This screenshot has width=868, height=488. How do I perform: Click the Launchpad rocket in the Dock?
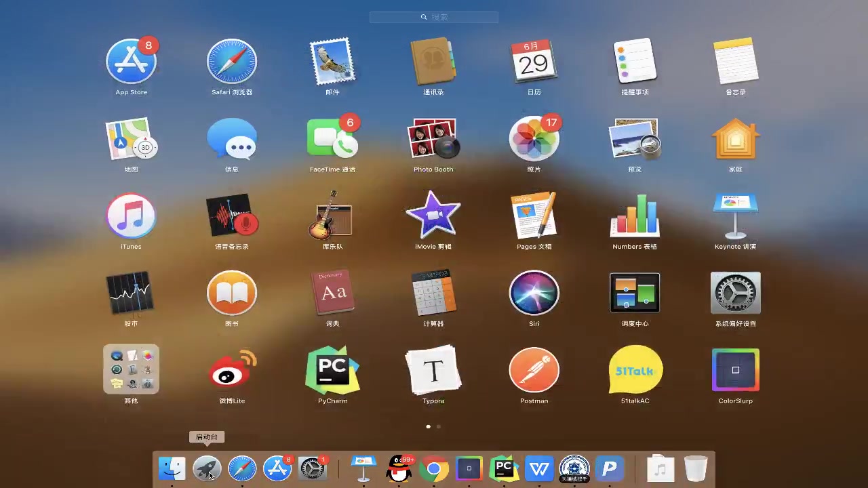[207, 468]
